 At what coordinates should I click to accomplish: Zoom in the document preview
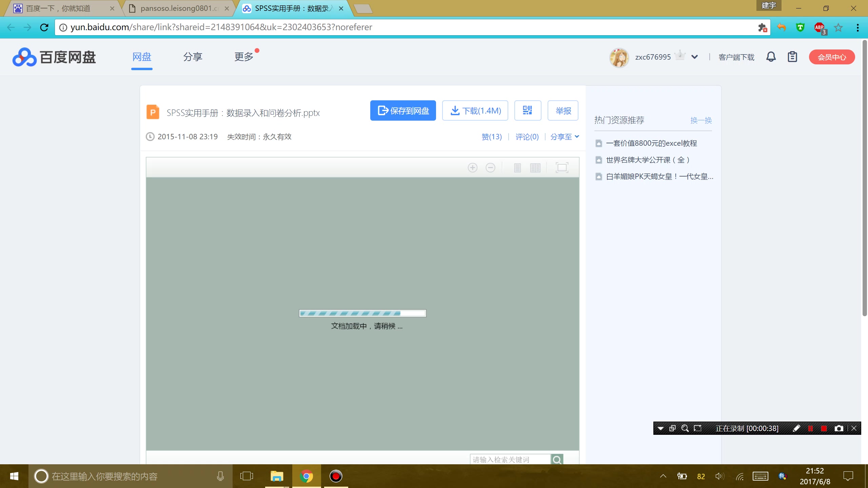click(472, 167)
